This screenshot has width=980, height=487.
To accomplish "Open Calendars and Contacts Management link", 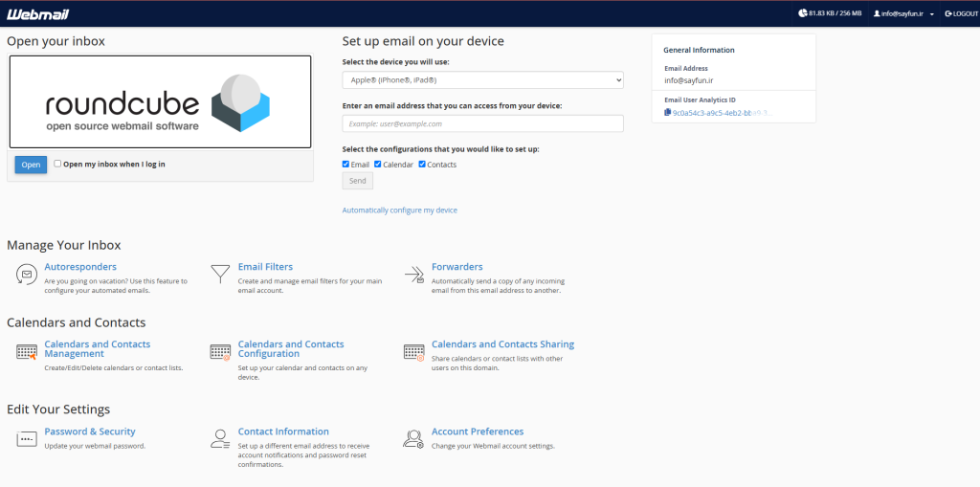I will [x=98, y=349].
